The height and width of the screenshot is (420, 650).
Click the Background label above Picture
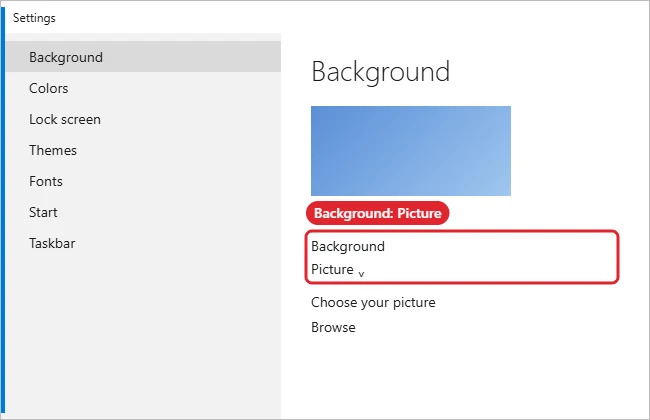348,247
